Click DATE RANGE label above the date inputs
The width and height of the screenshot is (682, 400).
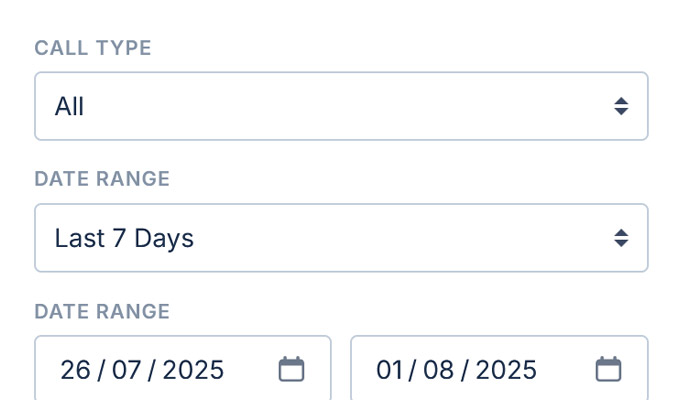[x=102, y=311]
